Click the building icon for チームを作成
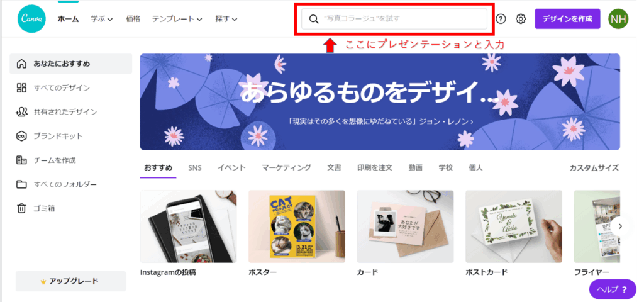Image resolution: width=644 pixels, height=302 pixels. (21, 160)
